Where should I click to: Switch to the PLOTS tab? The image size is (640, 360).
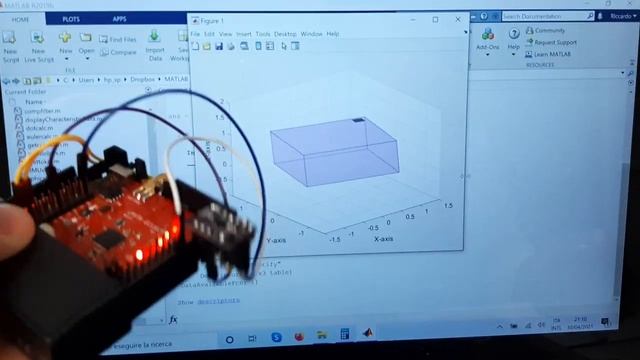pyautogui.click(x=71, y=19)
